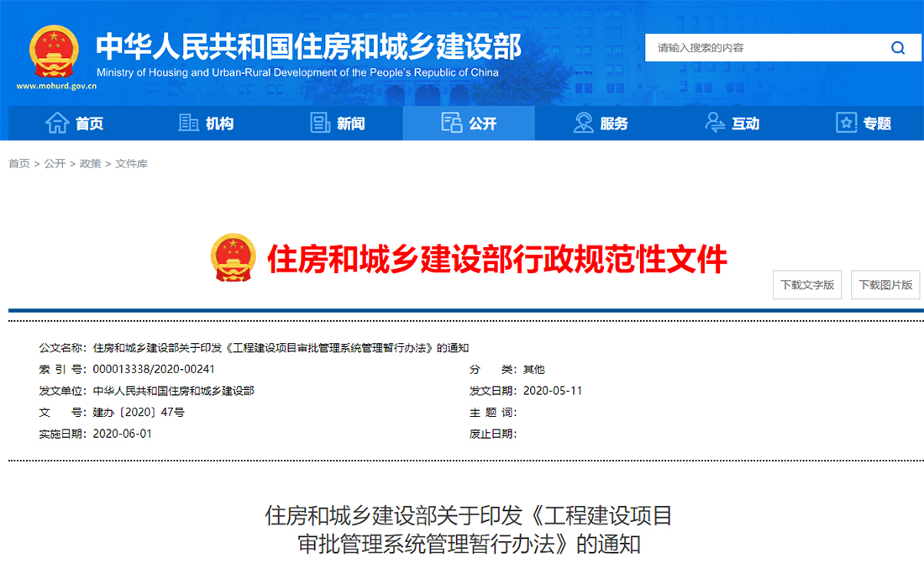
Task: Click the 政策 breadcrumb link
Action: click(90, 163)
